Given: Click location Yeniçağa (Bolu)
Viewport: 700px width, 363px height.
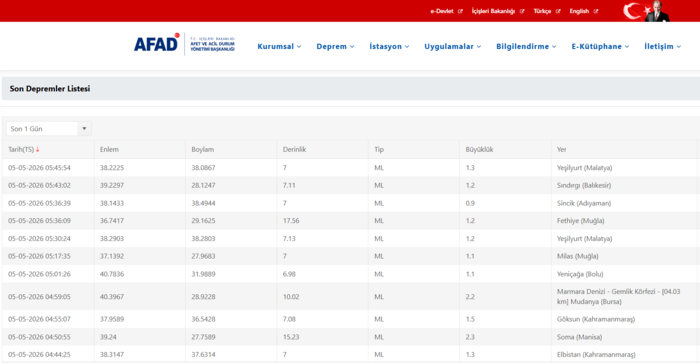Looking at the screenshot, I should tap(580, 274).
